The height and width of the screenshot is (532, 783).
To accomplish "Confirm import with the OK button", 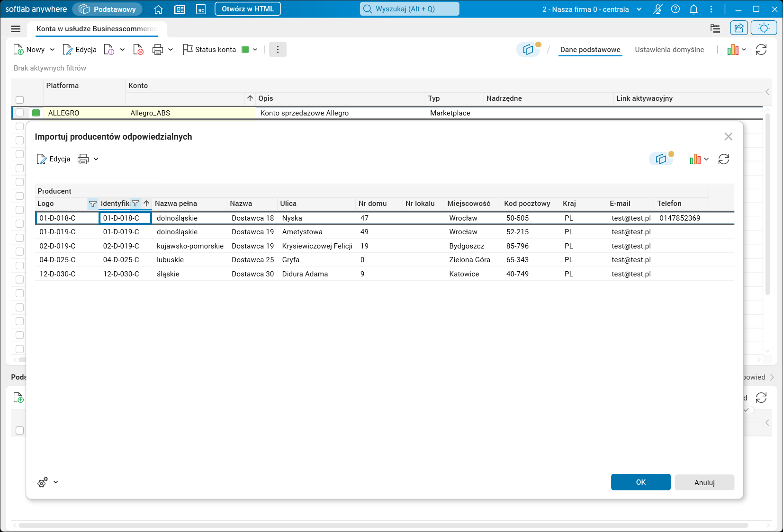I will [x=640, y=482].
